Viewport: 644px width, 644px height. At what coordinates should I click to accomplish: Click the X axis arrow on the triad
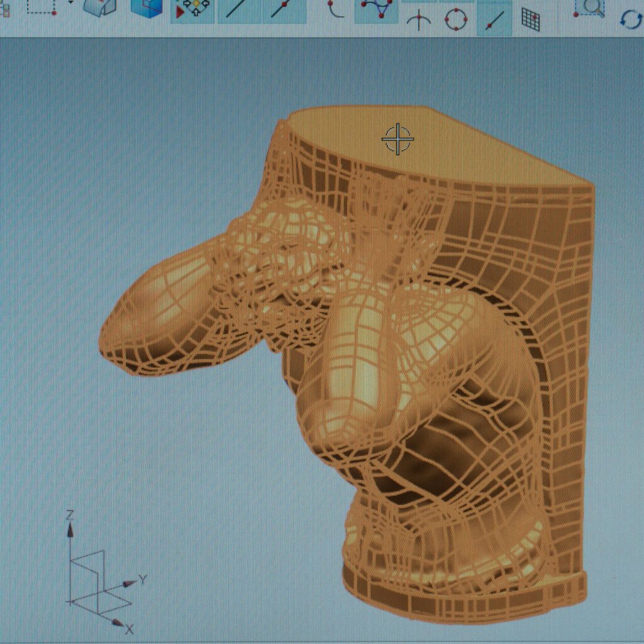pos(119,624)
